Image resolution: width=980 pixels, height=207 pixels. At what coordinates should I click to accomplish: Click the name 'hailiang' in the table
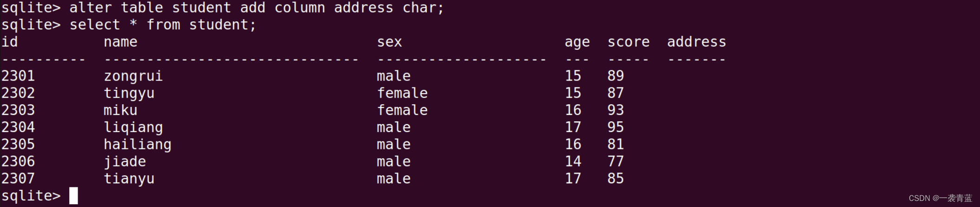click(137, 144)
